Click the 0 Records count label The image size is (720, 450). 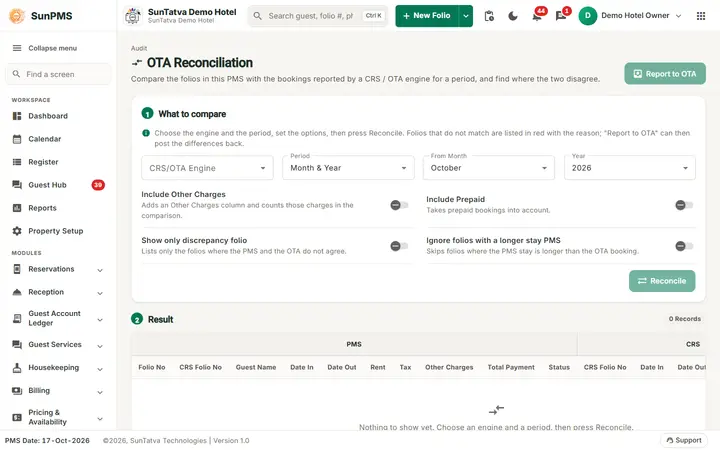pyautogui.click(x=685, y=319)
